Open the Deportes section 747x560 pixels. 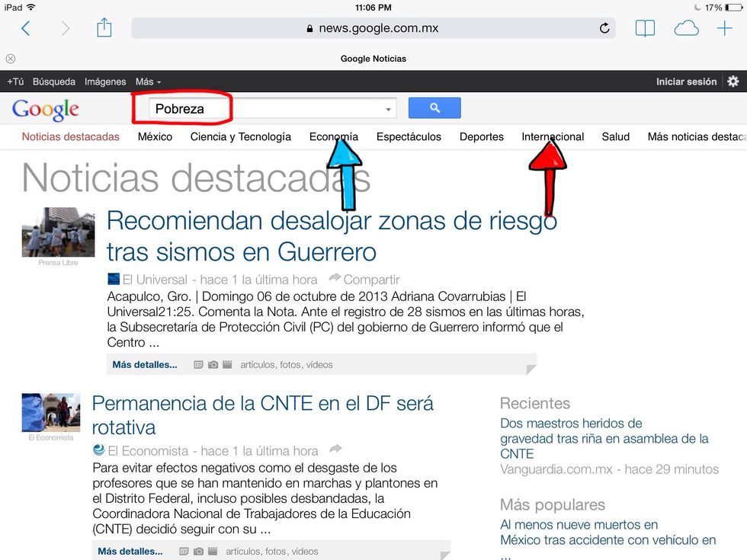(x=482, y=136)
